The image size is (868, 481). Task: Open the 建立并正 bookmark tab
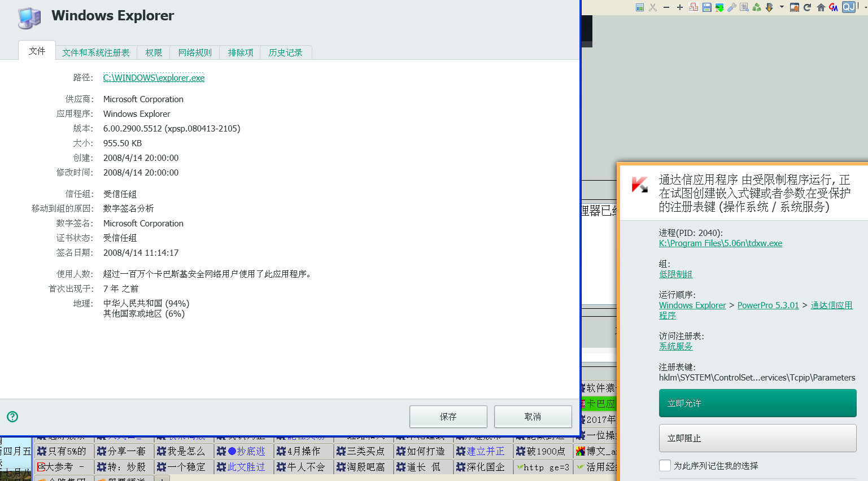(483, 451)
